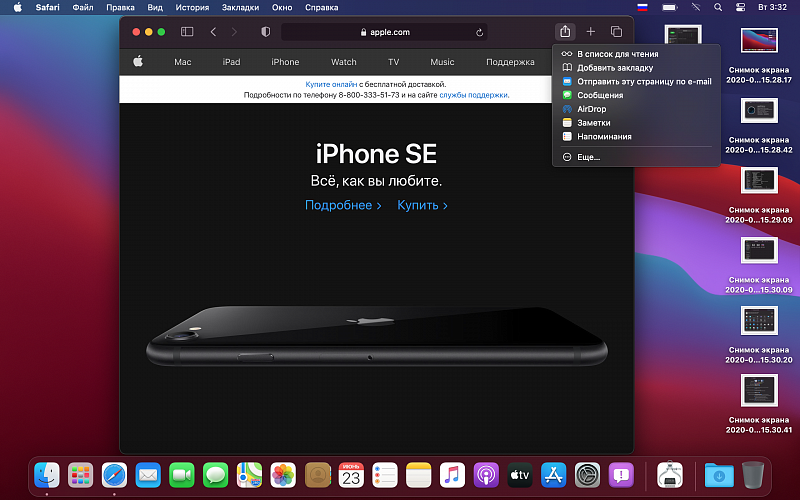Viewport: 800px width, 500px height.
Task: Open TV in the site navigation
Action: pos(393,62)
